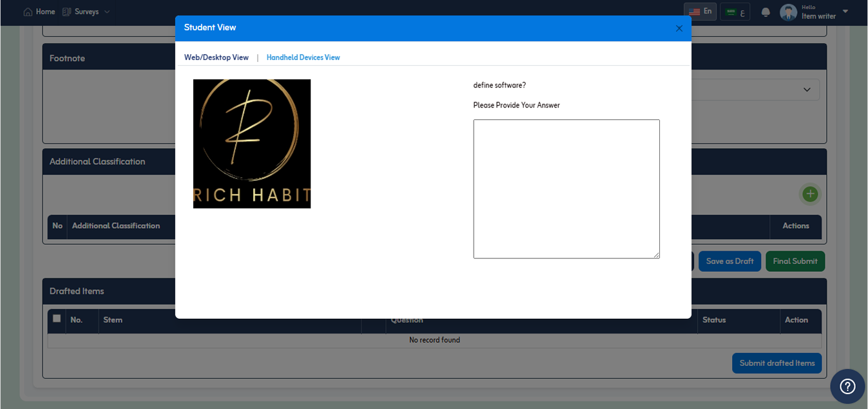Switch language to Arabic flag
Screen dimensions: 868x409
735,12
